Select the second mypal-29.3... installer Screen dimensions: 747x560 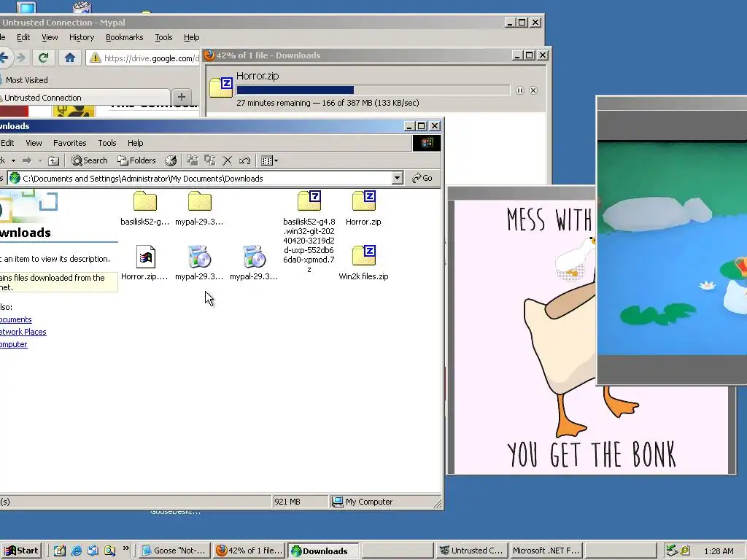pyautogui.click(x=254, y=262)
